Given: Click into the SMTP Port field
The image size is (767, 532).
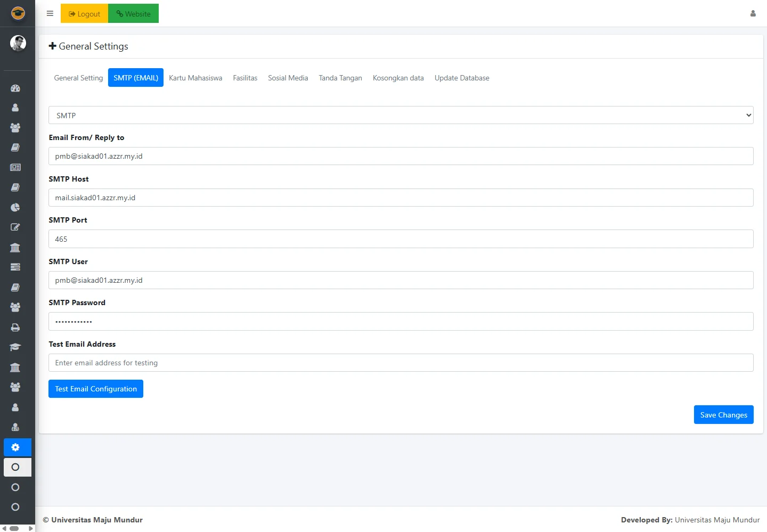Looking at the screenshot, I should tap(401, 239).
